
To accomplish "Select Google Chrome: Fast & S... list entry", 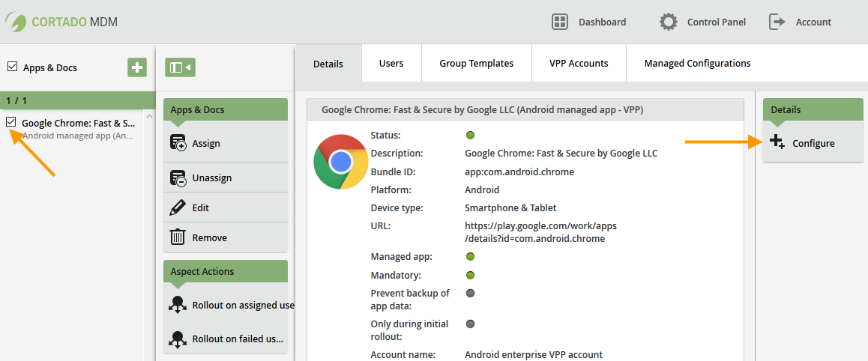I will (x=78, y=124).
